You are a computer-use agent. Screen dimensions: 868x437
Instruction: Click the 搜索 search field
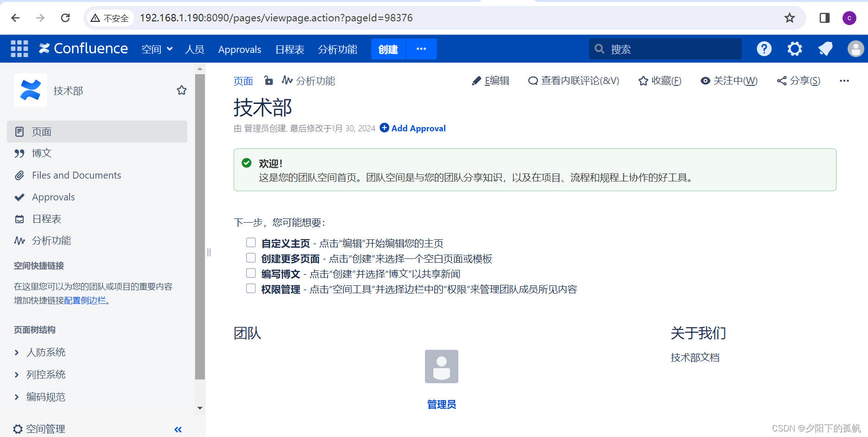pyautogui.click(x=665, y=49)
